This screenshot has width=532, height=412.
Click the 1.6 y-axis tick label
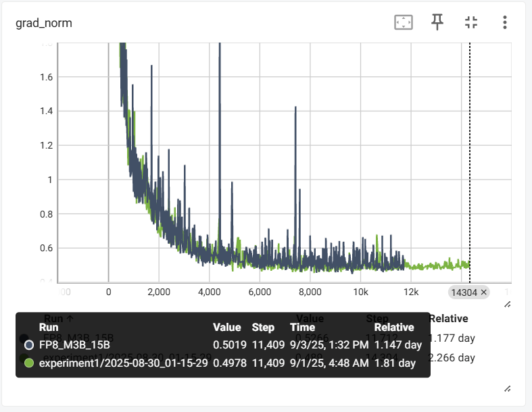coord(47,77)
